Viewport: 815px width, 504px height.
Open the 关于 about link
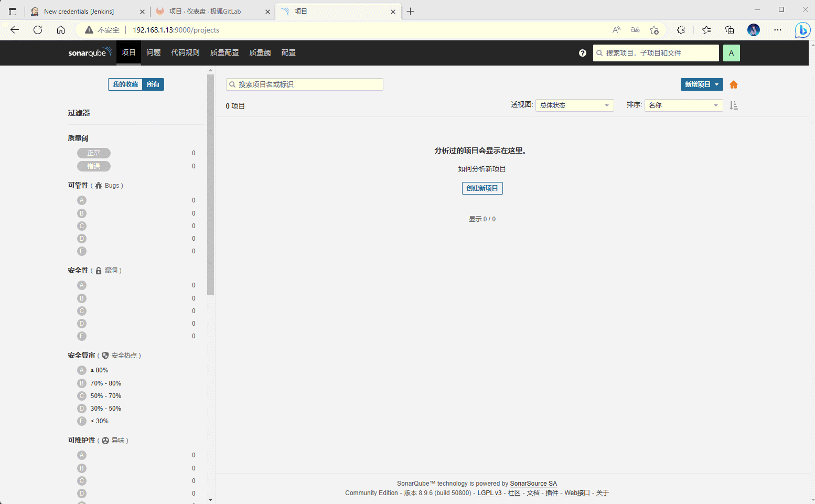(x=603, y=493)
